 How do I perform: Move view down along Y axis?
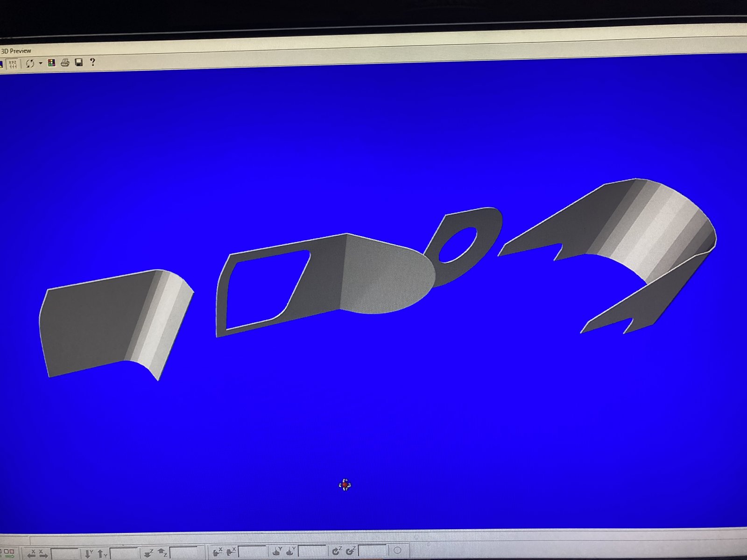(88, 553)
